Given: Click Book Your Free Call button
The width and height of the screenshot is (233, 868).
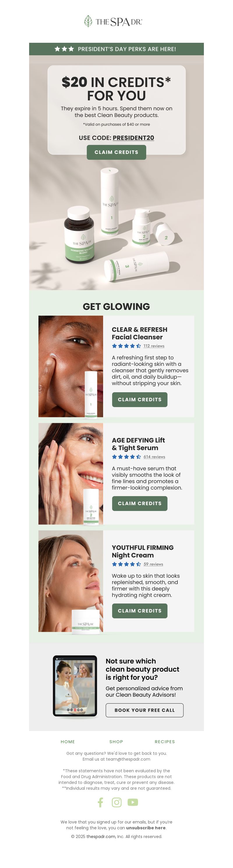Looking at the screenshot, I should (x=145, y=710).
